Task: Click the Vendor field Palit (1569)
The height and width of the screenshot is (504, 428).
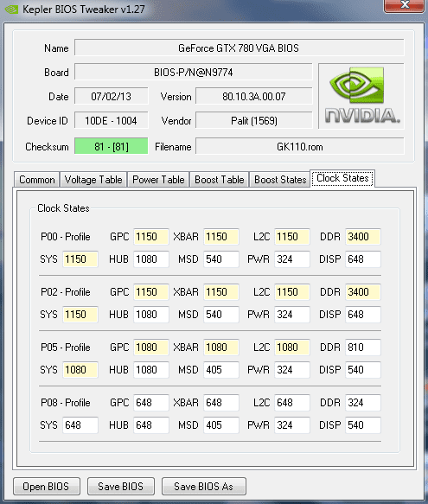Action: point(253,120)
